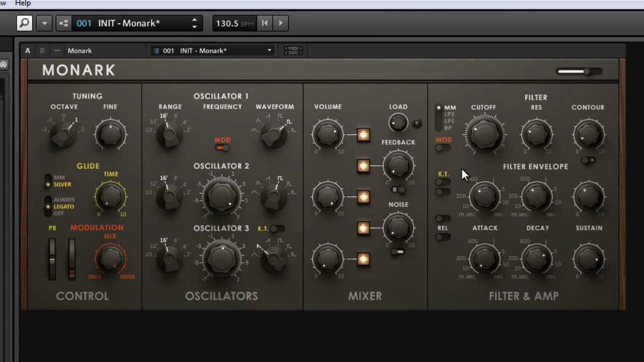Toggle the Oscillator 1 mixer on/off button
The image size is (644, 362).
363,135
